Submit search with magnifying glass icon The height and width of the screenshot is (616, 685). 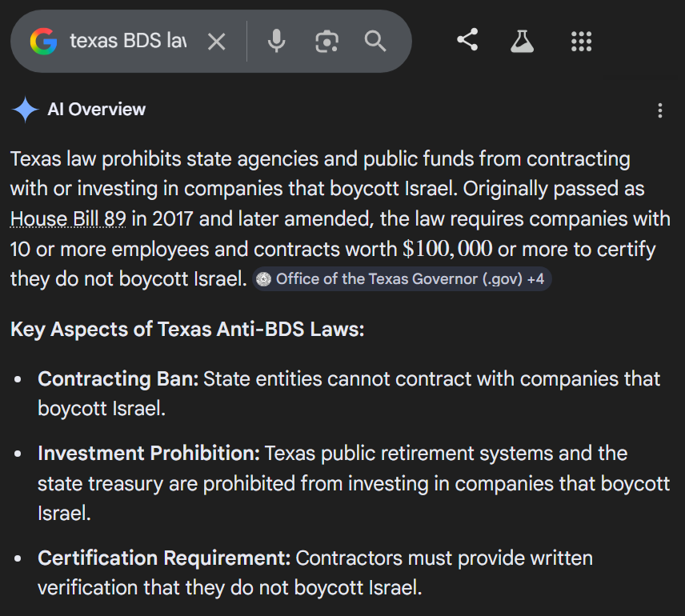click(375, 42)
